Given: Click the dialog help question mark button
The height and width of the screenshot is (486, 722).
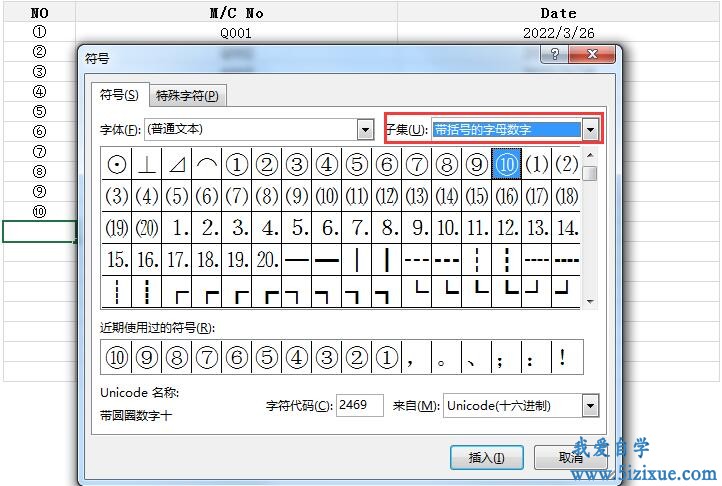Looking at the screenshot, I should 554,54.
